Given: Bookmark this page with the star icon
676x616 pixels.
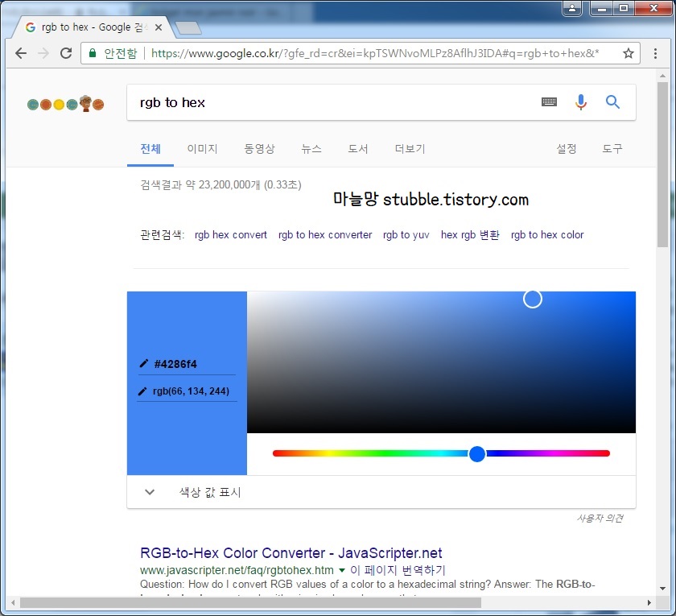Looking at the screenshot, I should (629, 53).
